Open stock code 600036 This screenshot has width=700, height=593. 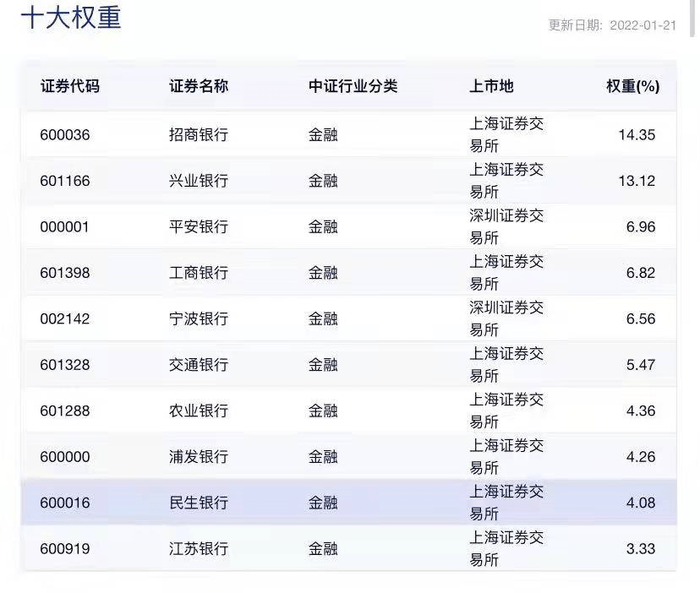(x=64, y=135)
